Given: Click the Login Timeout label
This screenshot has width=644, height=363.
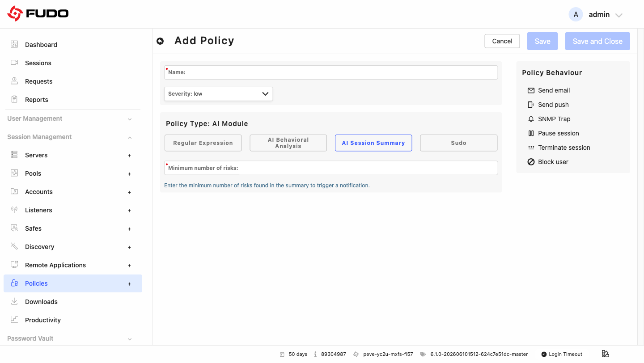Looking at the screenshot, I should coord(565,354).
